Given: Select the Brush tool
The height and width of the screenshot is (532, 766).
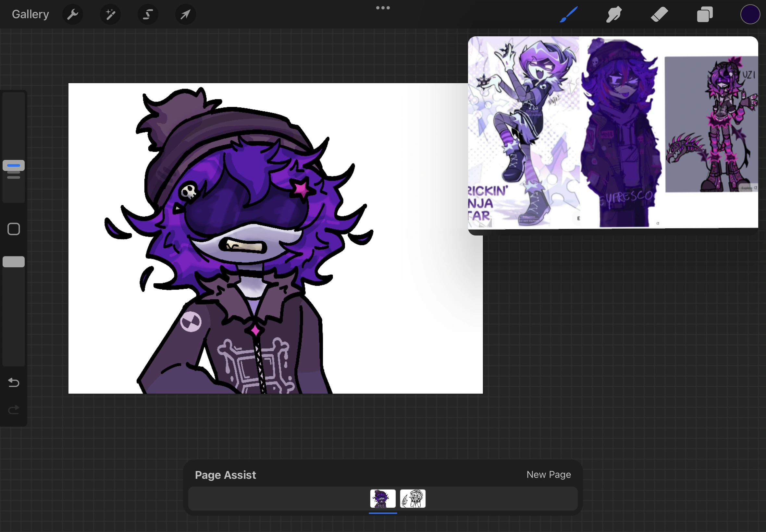Looking at the screenshot, I should (x=568, y=14).
